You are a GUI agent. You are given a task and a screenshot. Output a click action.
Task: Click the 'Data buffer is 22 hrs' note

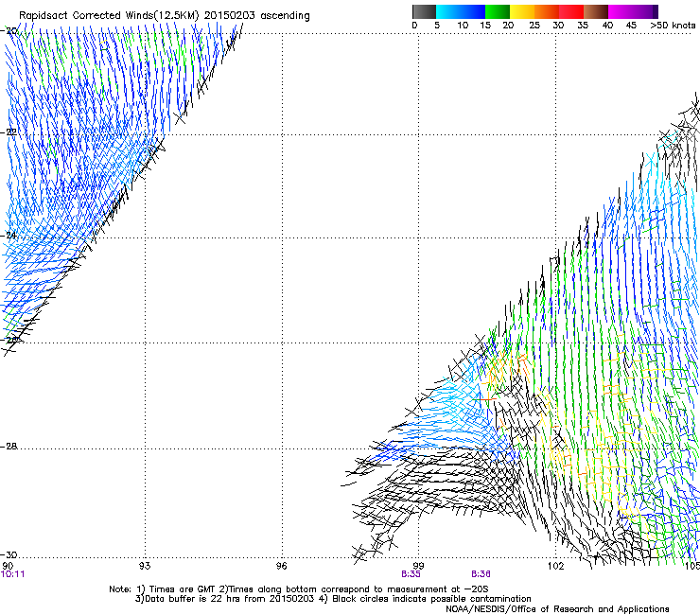point(333,599)
